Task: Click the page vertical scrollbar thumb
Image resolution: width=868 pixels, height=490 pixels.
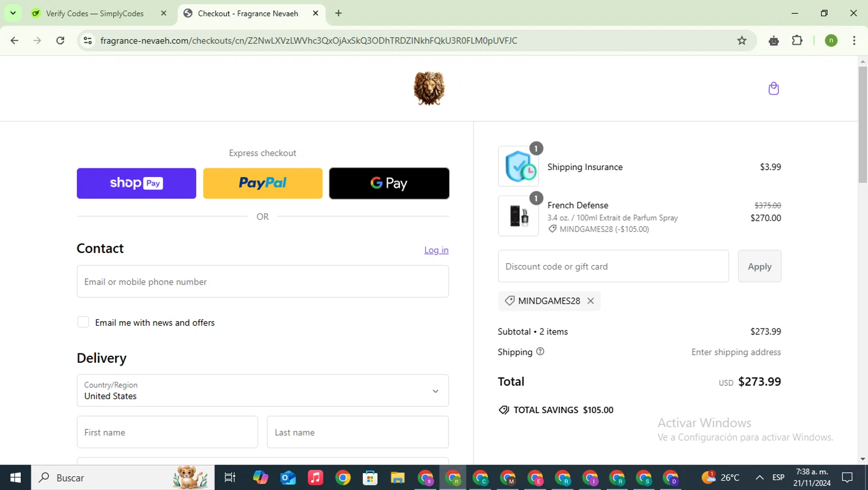Action: (863, 124)
